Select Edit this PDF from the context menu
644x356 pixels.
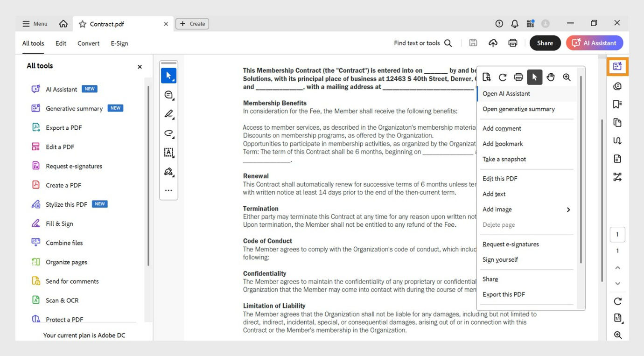pyautogui.click(x=499, y=178)
